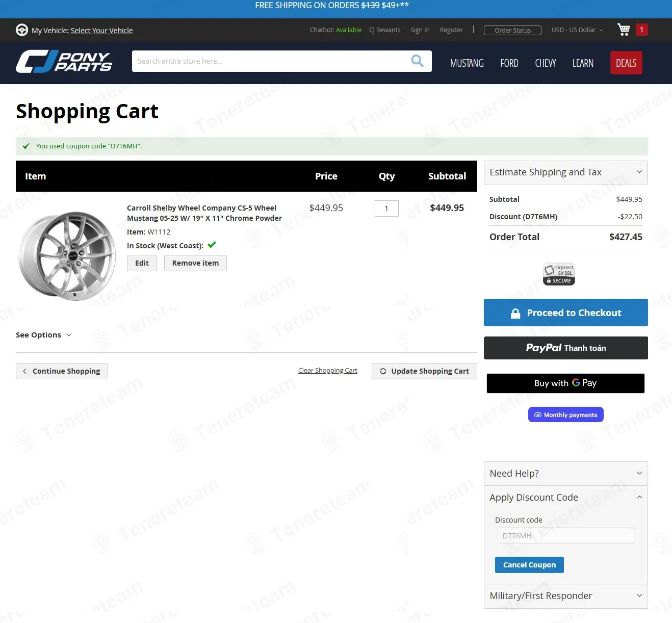Click the red cart count badge
This screenshot has width=672, height=623.
641,30
